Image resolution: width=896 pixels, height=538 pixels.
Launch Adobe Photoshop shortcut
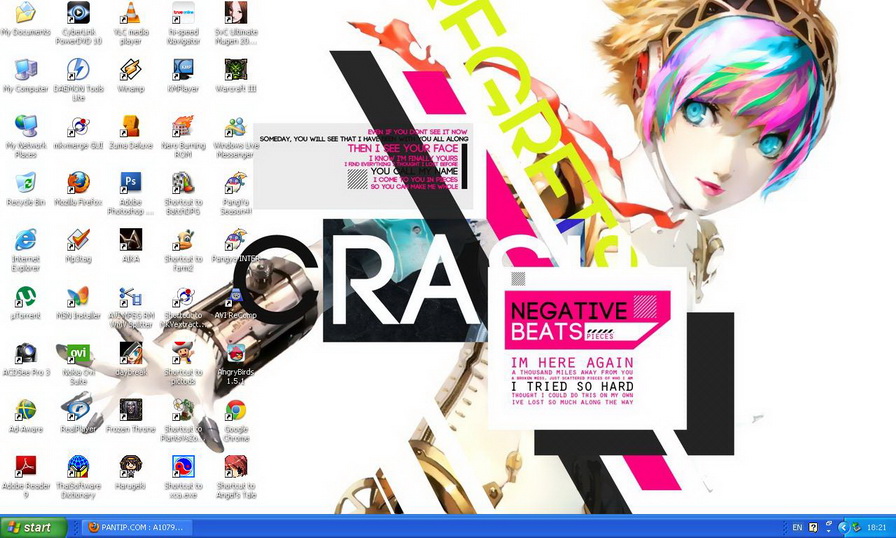tap(131, 183)
